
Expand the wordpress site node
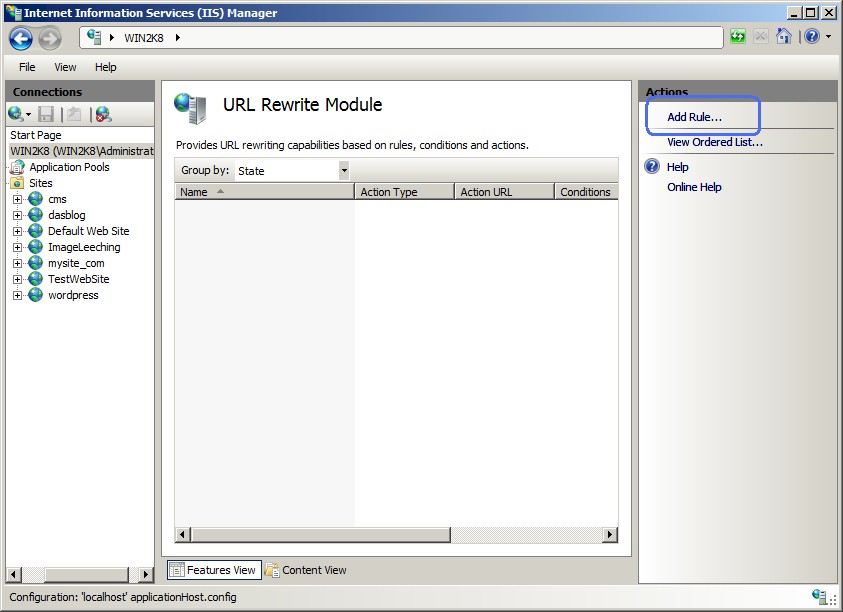click(x=17, y=295)
